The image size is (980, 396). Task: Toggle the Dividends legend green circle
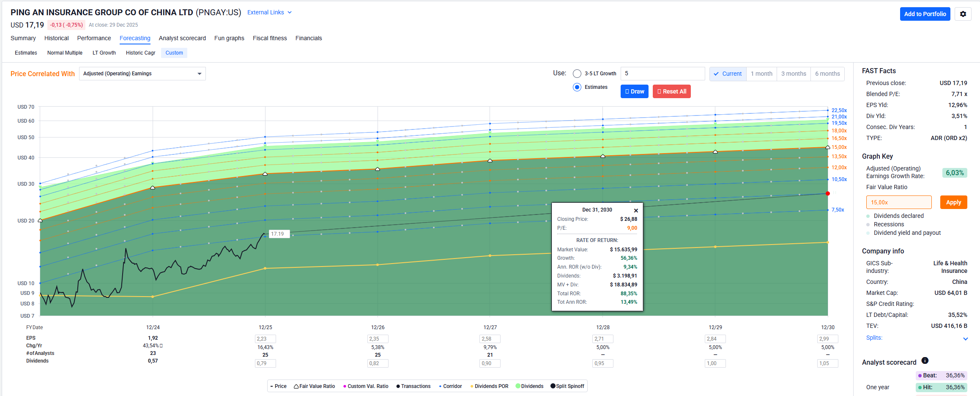pyautogui.click(x=518, y=386)
